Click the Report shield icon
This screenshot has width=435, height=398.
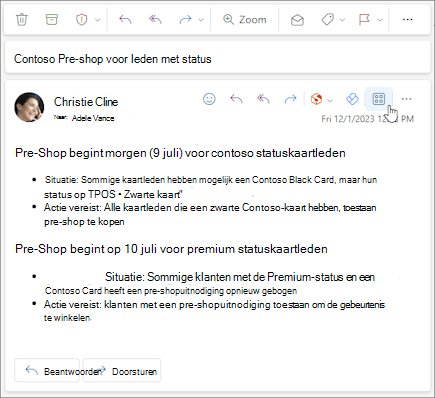tap(81, 20)
